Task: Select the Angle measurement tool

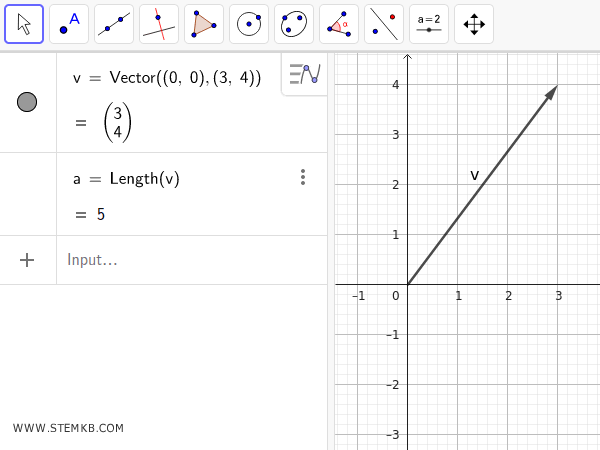Action: click(x=339, y=24)
